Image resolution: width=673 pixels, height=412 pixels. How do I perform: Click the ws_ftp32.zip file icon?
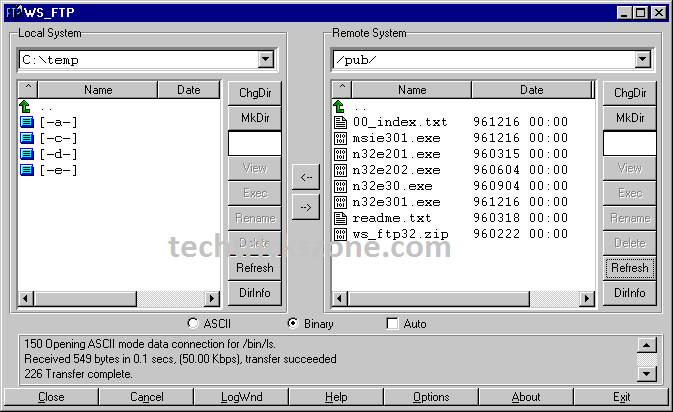340,234
